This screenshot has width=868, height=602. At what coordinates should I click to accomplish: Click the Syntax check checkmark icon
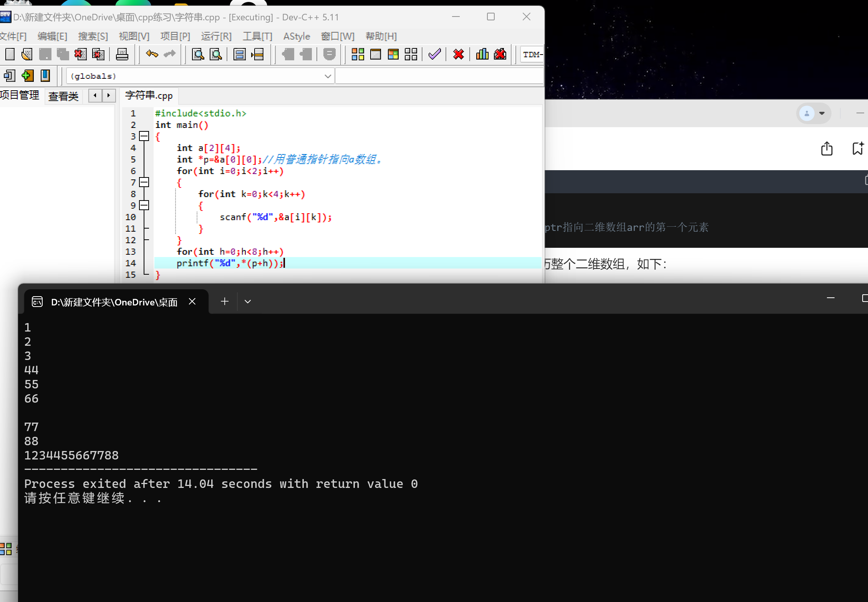pyautogui.click(x=434, y=54)
